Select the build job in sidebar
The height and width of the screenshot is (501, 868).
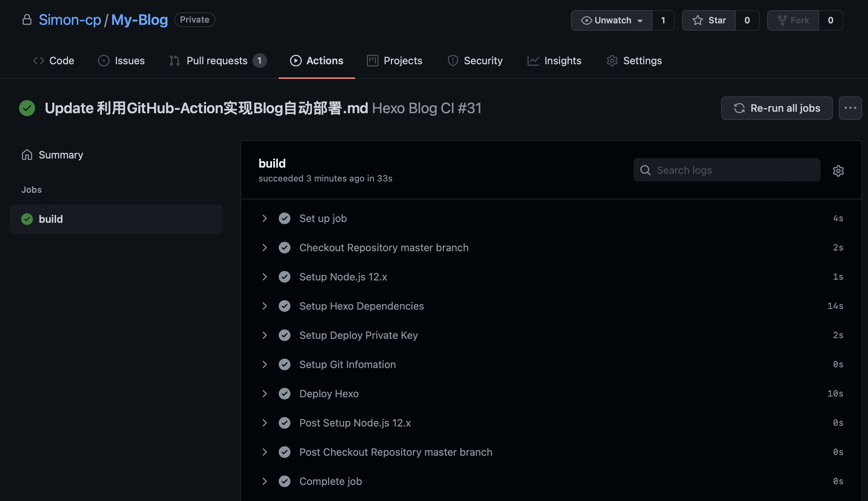click(116, 219)
